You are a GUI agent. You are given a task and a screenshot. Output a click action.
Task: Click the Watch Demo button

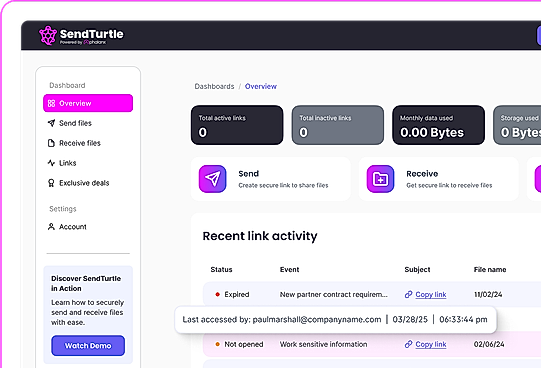pos(88,346)
